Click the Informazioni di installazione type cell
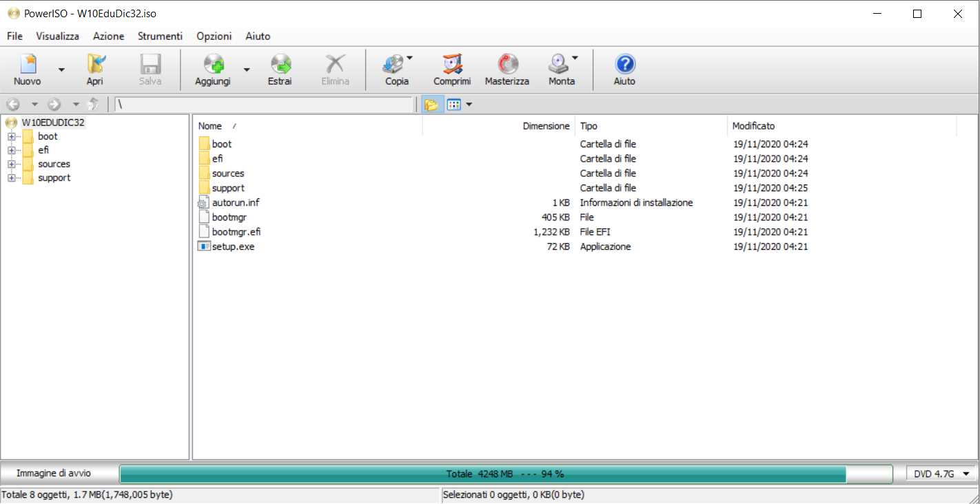980x504 pixels. point(636,203)
